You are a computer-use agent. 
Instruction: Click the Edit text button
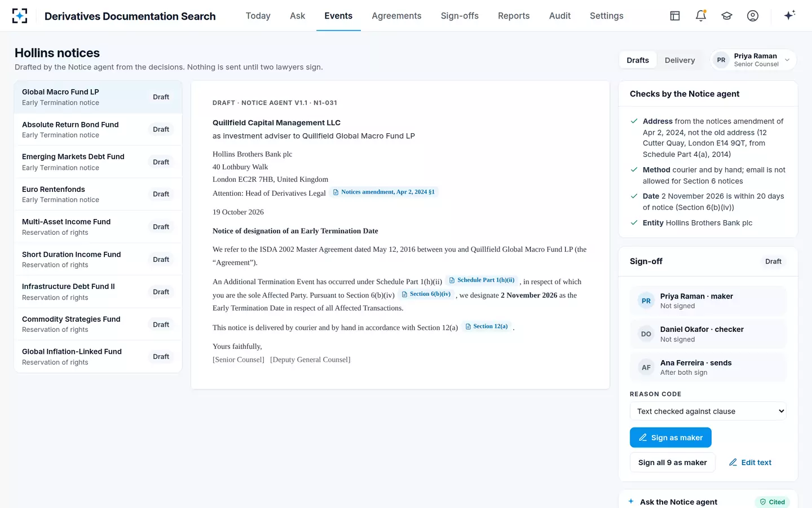coord(750,462)
